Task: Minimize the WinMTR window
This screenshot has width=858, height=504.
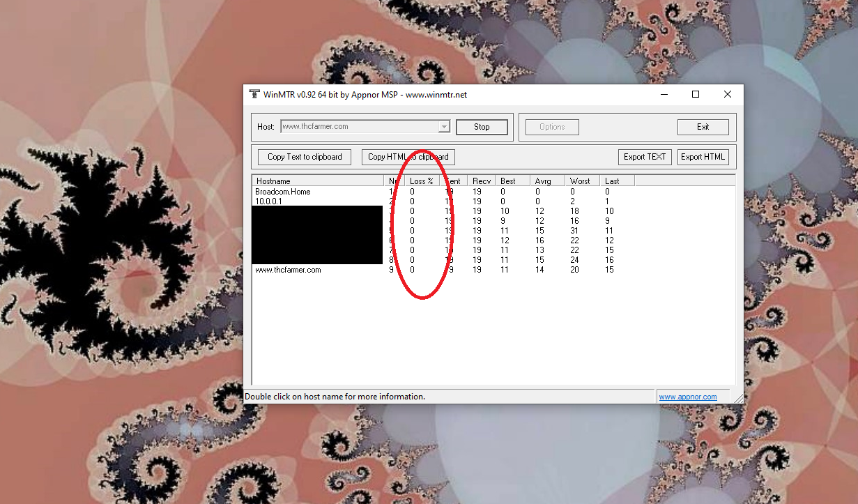Action: coord(663,94)
